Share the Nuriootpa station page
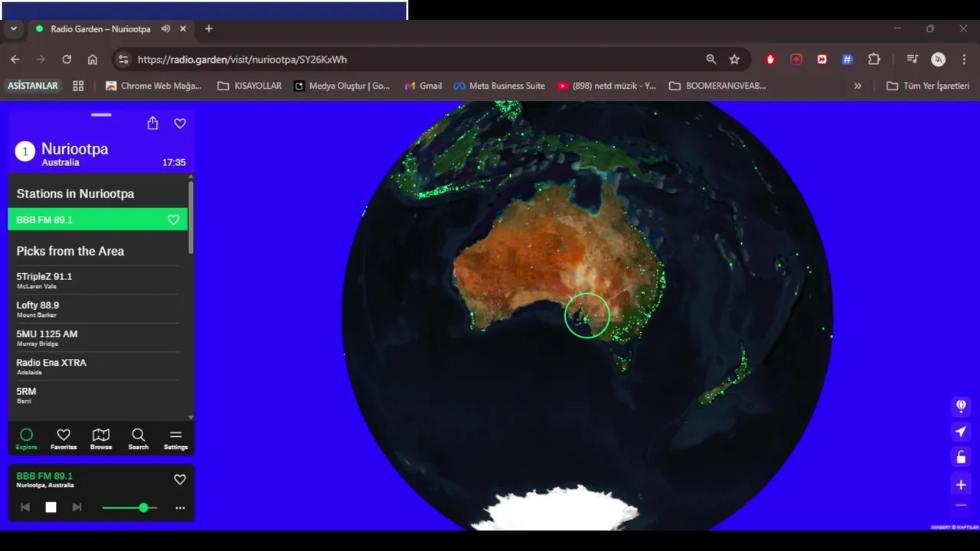Viewport: 980px width, 551px height. tap(152, 123)
